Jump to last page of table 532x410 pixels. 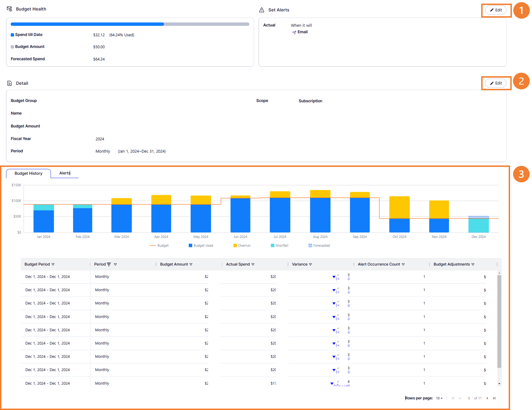(x=494, y=398)
